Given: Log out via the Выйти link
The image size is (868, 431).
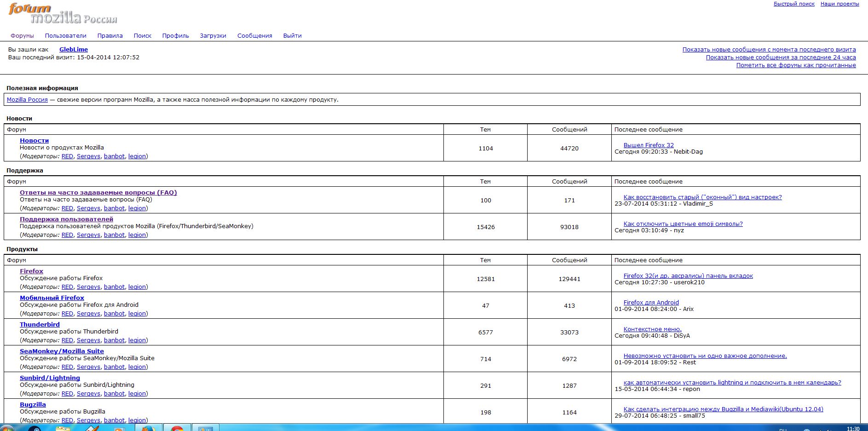Looking at the screenshot, I should (293, 35).
